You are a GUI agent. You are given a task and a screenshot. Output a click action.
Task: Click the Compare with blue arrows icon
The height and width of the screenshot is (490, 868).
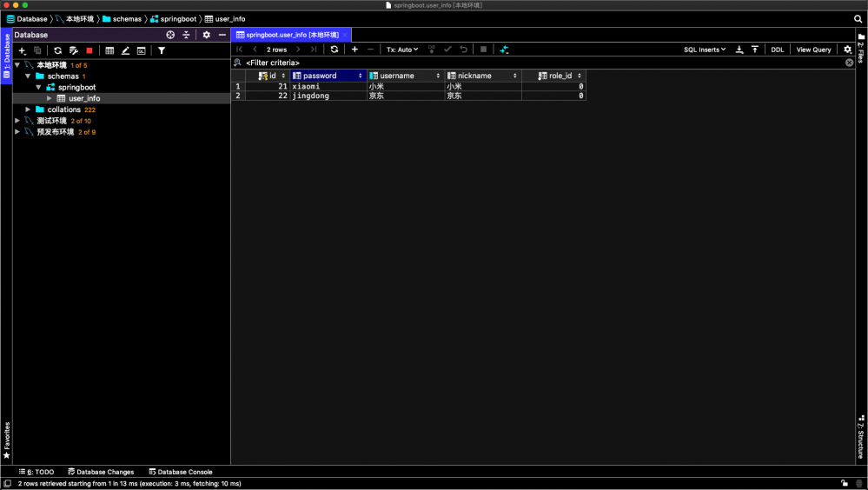tap(504, 50)
